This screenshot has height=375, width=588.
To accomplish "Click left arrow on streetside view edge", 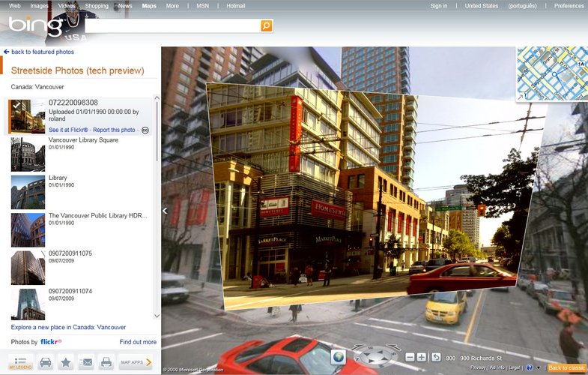I will [165, 211].
